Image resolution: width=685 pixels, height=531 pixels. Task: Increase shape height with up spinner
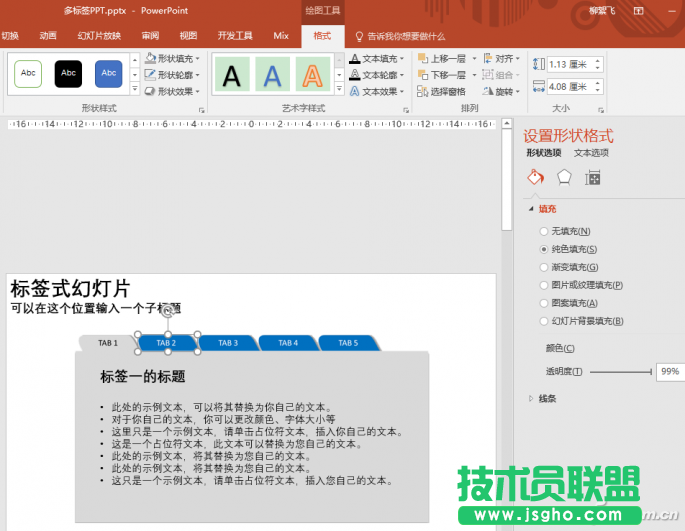point(598,61)
